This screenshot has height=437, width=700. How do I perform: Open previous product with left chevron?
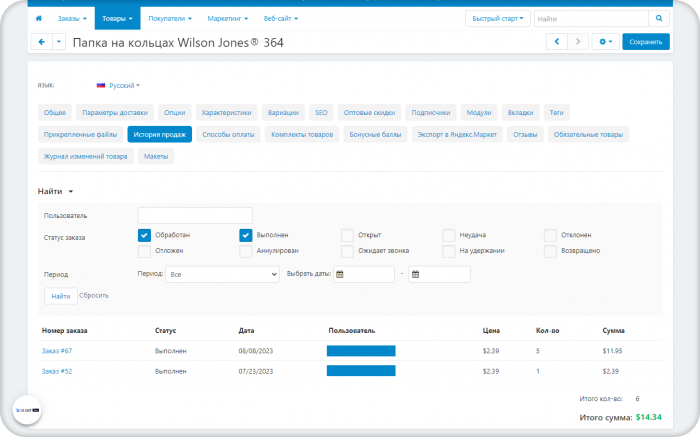point(557,42)
